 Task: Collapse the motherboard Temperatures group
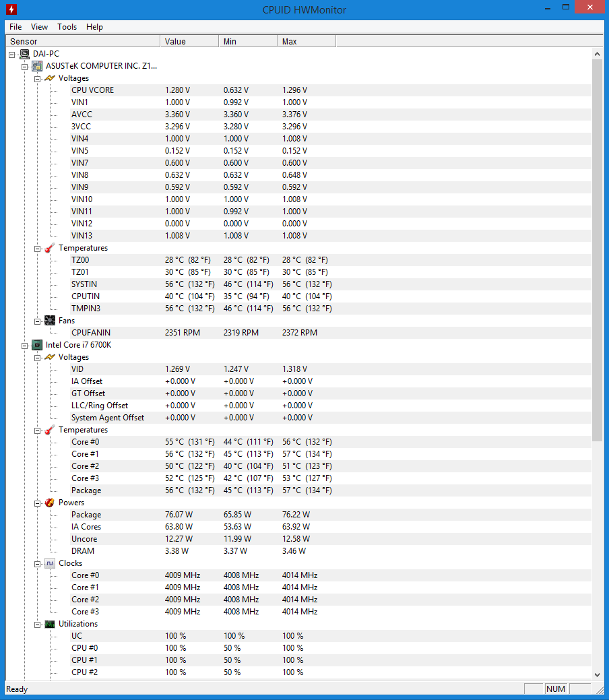(38, 249)
